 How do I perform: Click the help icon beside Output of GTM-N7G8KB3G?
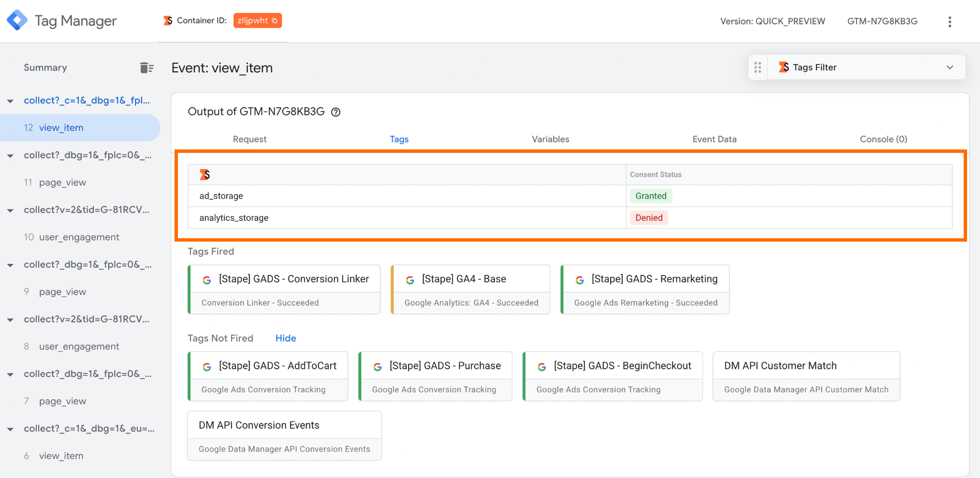point(336,112)
